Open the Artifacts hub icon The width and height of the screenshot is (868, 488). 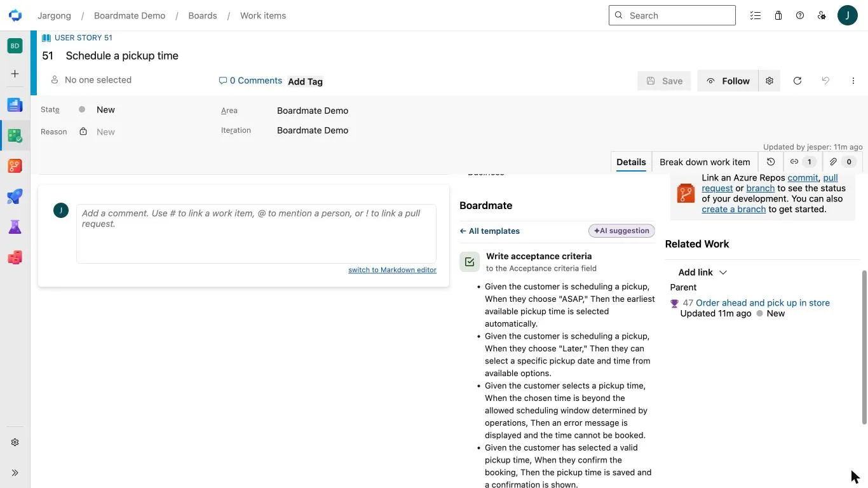click(x=15, y=257)
